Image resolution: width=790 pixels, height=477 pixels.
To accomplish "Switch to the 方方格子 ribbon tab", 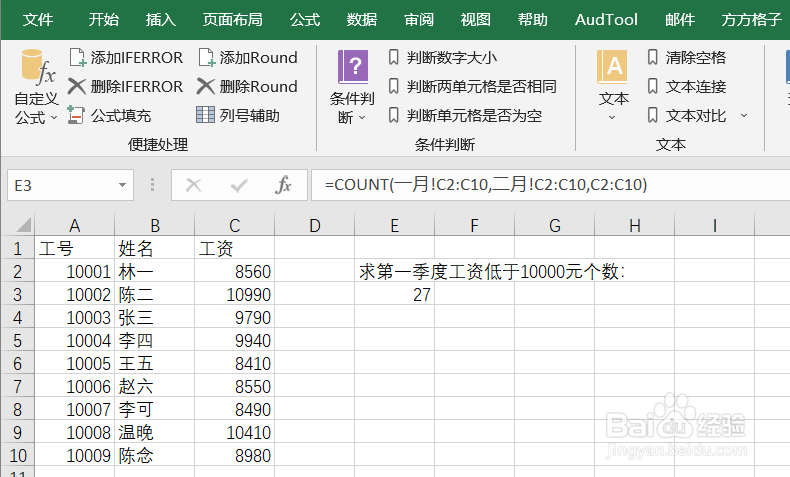I will point(751,20).
